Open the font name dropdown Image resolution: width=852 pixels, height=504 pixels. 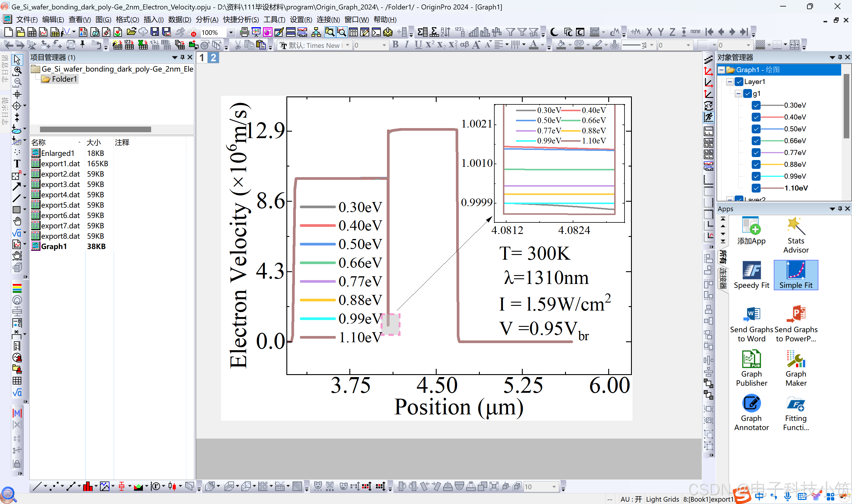pos(347,45)
